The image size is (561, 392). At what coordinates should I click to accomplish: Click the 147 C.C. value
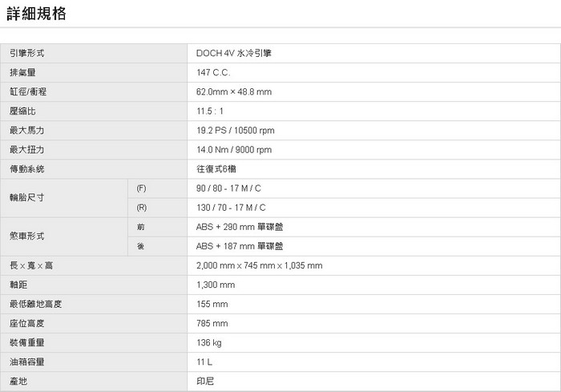pyautogui.click(x=213, y=72)
